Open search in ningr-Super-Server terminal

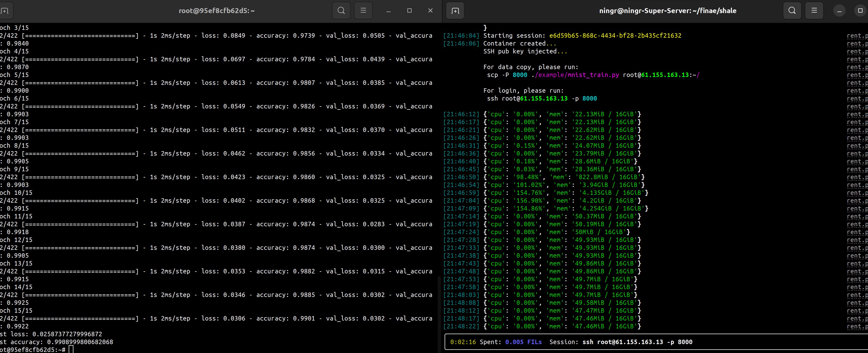(x=792, y=11)
